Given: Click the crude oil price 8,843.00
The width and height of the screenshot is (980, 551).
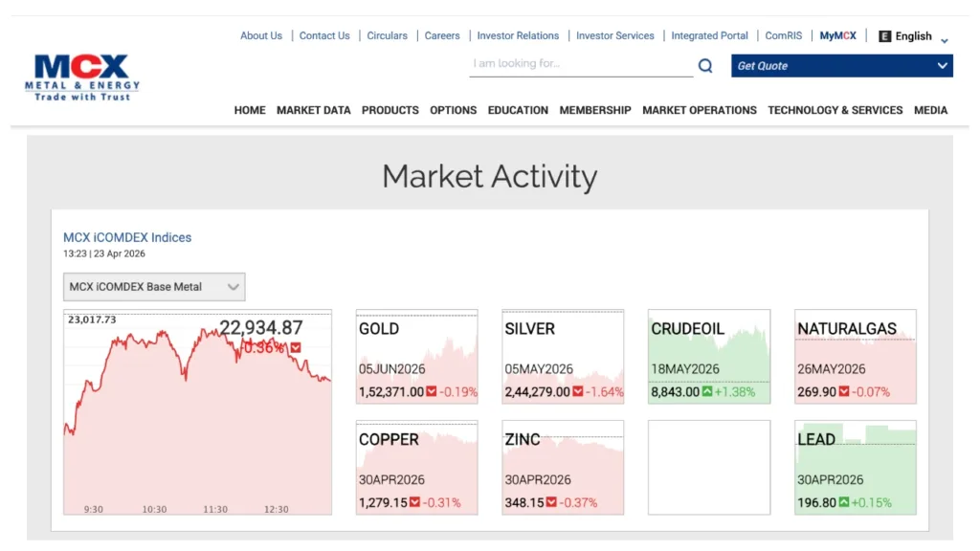Looking at the screenshot, I should 675,391.
